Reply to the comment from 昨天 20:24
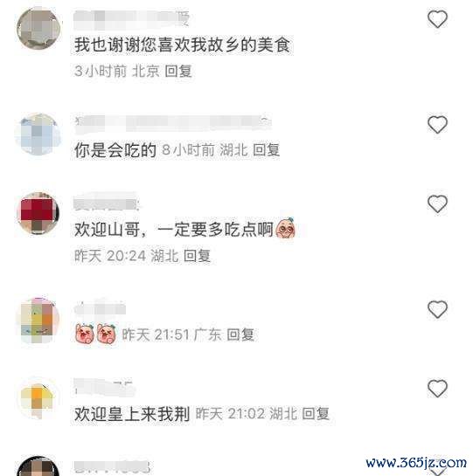The width and height of the screenshot is (473, 476). [x=197, y=256]
